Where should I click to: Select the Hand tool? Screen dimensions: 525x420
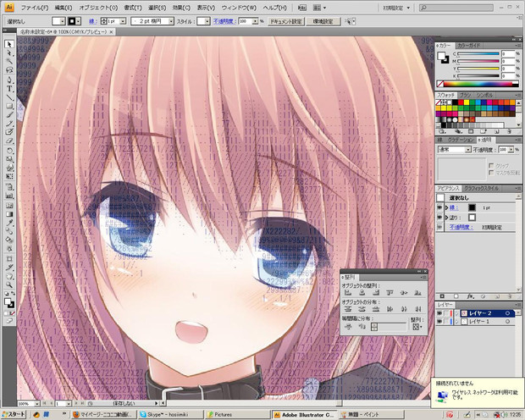(9, 276)
